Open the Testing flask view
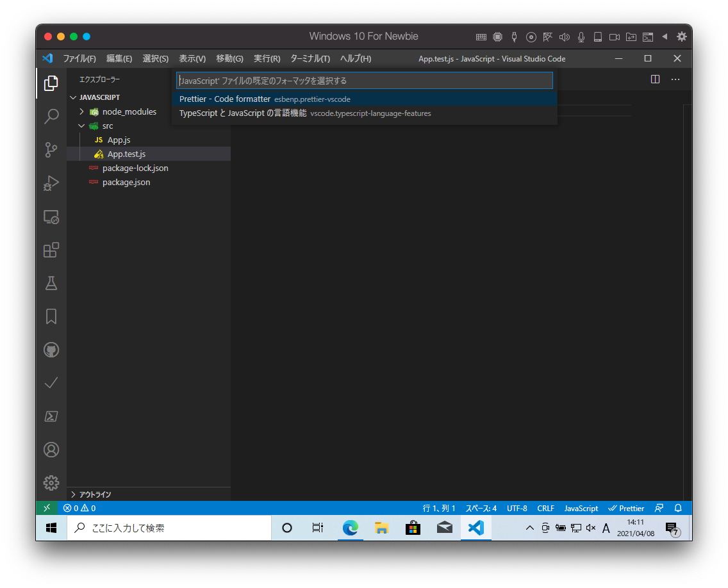Image resolution: width=728 pixels, height=588 pixels. (x=51, y=283)
